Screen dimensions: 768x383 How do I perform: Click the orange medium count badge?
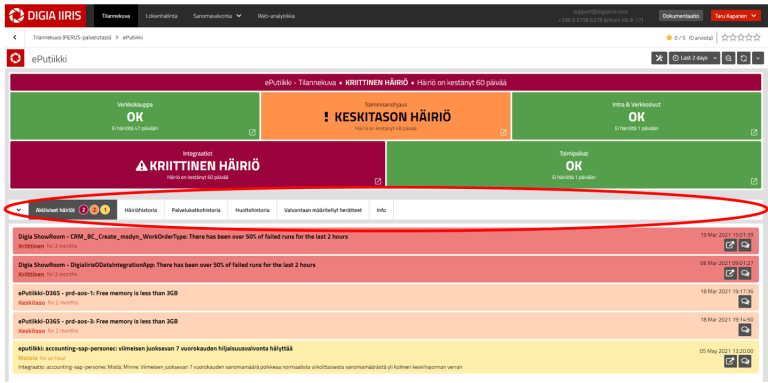pyautogui.click(x=95, y=210)
